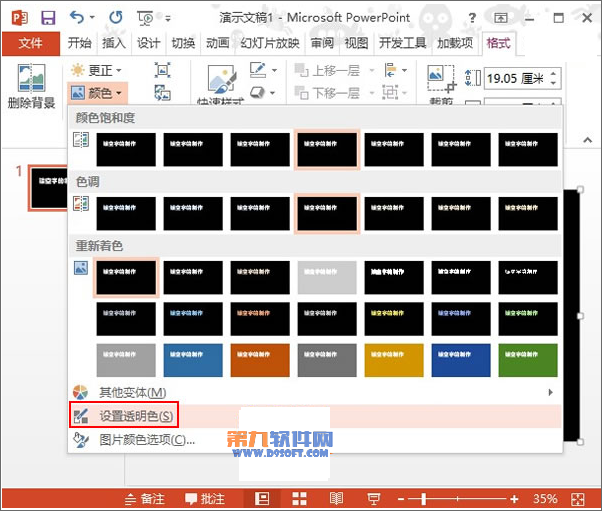Screen dimensions: 602x511
Task: Open PowerPoint Help question mark
Action: click(x=472, y=18)
